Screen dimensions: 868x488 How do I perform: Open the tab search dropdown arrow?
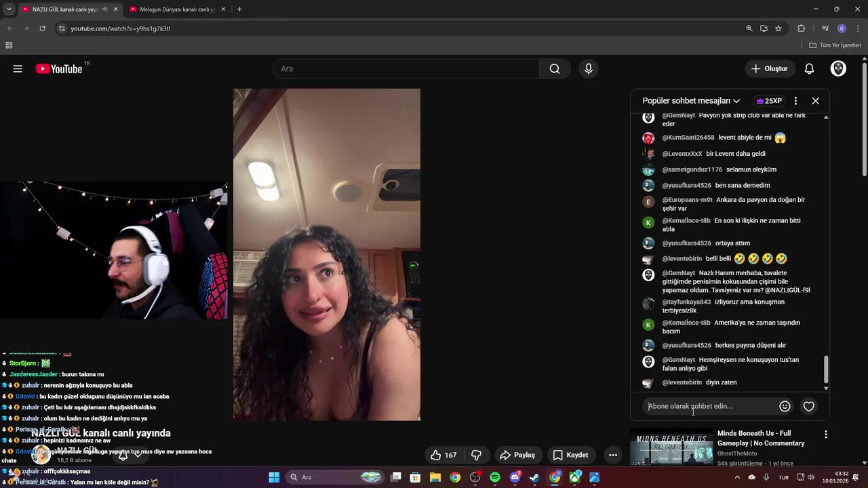pyautogui.click(x=8, y=9)
